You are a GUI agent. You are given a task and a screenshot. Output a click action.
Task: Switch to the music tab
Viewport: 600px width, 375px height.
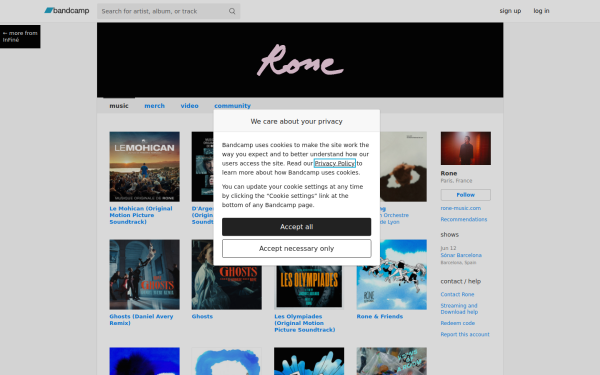[x=119, y=106]
